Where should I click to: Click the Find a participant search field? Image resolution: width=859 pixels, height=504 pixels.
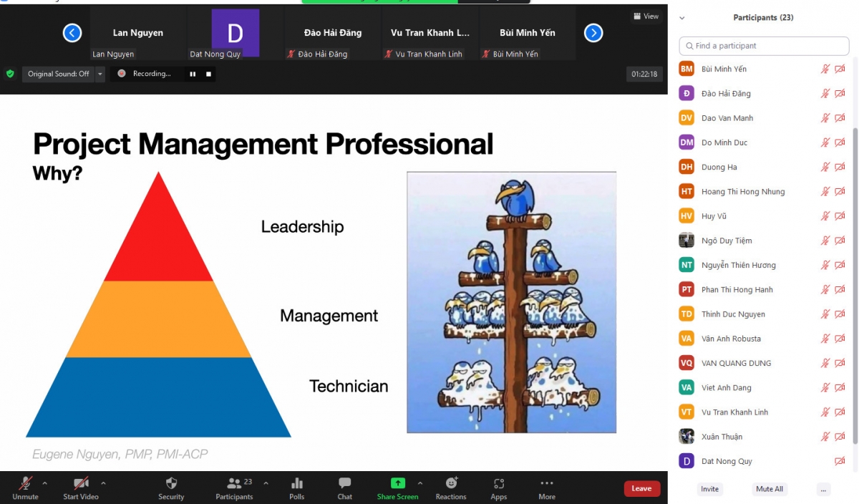[x=764, y=46]
